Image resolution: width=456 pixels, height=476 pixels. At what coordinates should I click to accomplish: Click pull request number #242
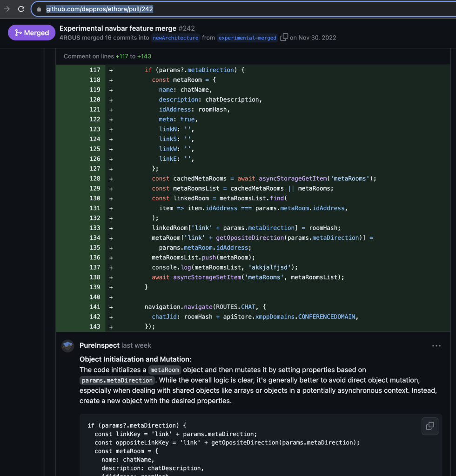pos(187,28)
